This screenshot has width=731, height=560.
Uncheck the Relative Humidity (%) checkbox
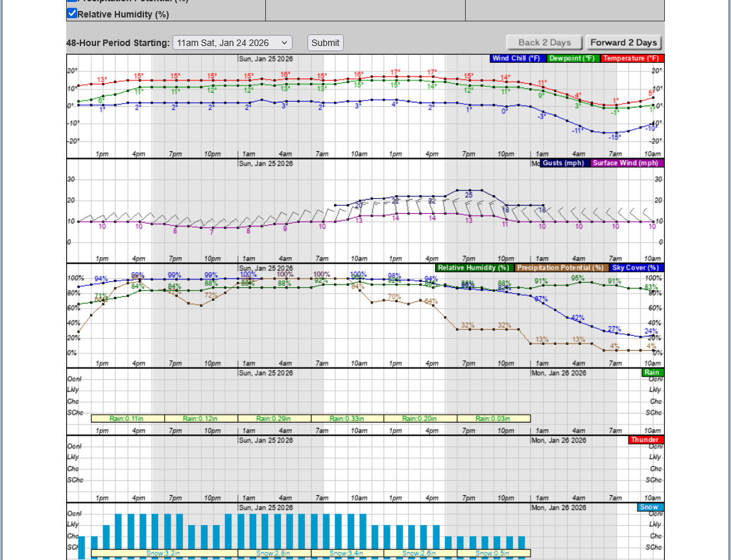[72, 13]
